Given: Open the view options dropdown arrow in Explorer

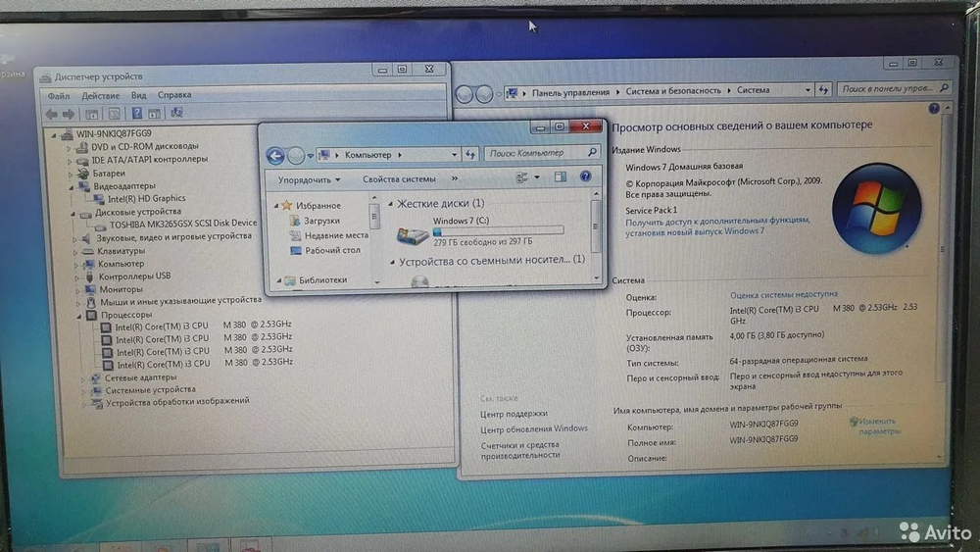Looking at the screenshot, I should tap(537, 177).
